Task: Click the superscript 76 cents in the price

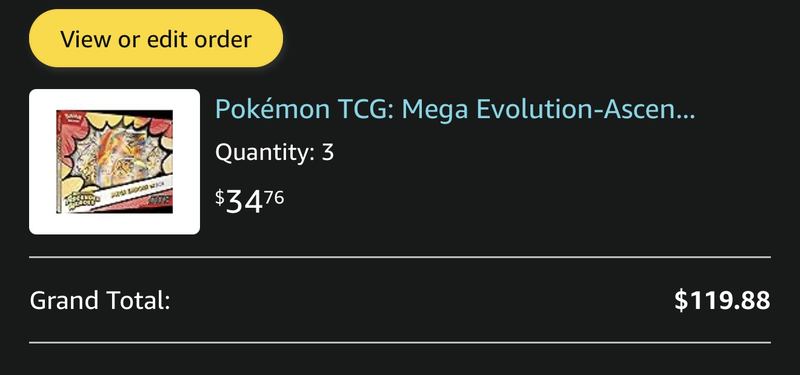Action: tap(274, 196)
